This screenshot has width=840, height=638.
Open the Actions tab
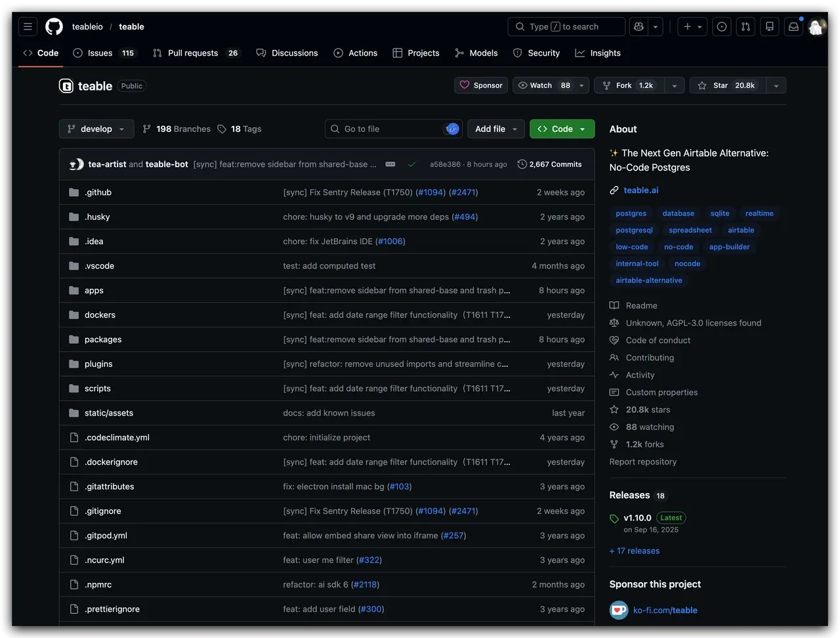click(x=355, y=53)
